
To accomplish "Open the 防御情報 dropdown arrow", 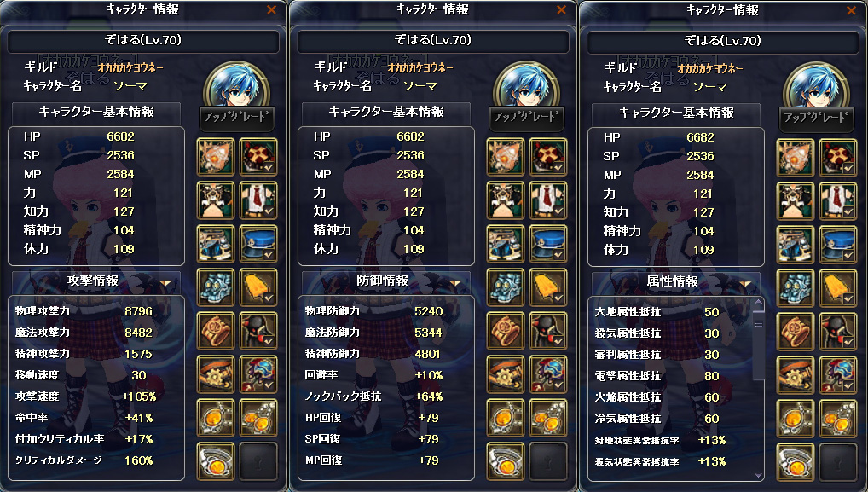I will pos(455,283).
